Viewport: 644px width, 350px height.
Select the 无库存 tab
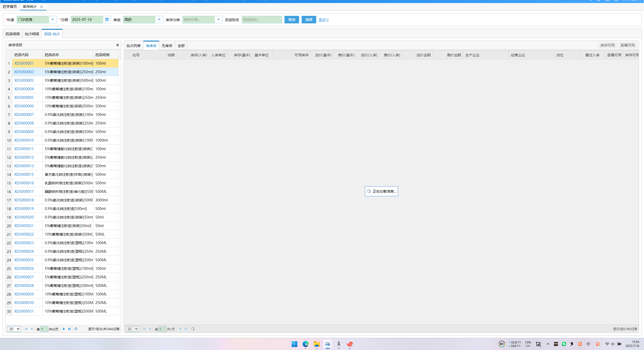click(x=167, y=46)
